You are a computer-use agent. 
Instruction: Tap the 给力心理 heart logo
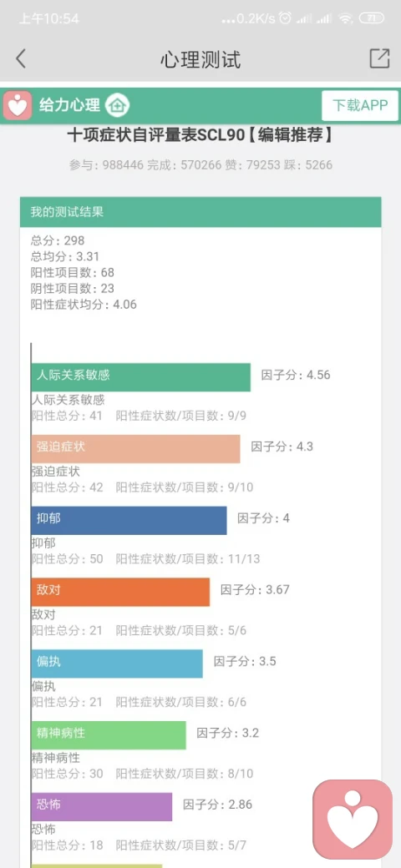18,105
